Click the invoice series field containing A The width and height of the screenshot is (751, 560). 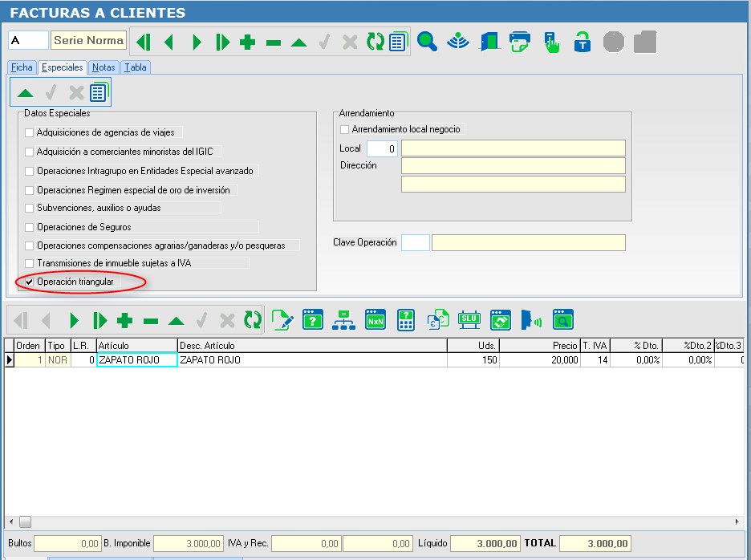point(28,40)
